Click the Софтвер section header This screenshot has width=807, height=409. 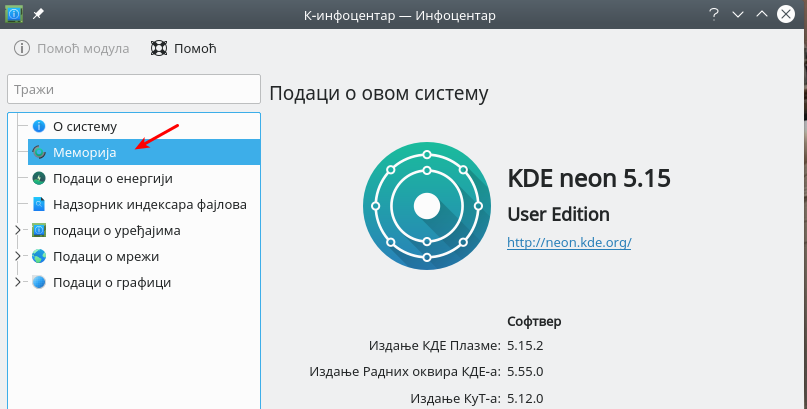pyautogui.click(x=534, y=322)
